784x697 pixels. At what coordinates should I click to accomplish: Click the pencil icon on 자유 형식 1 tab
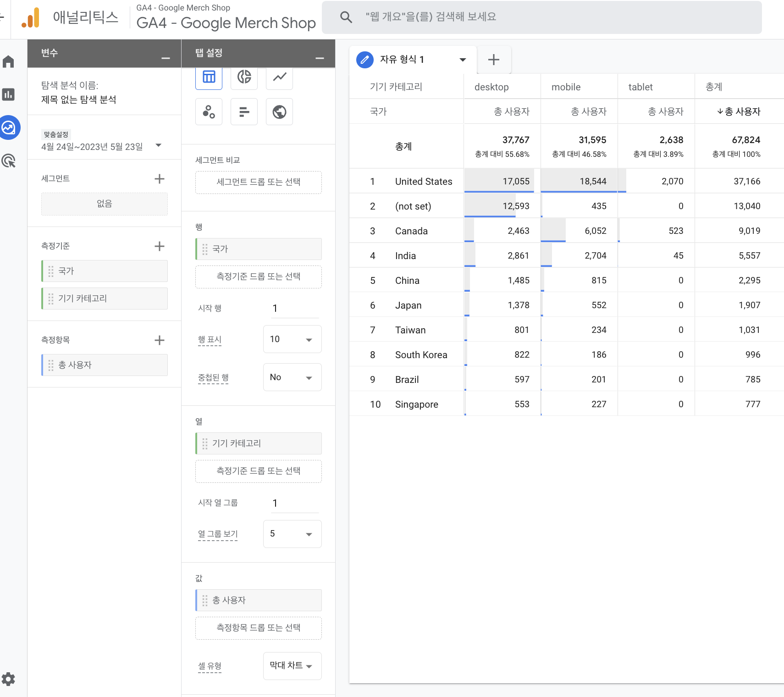click(x=365, y=60)
